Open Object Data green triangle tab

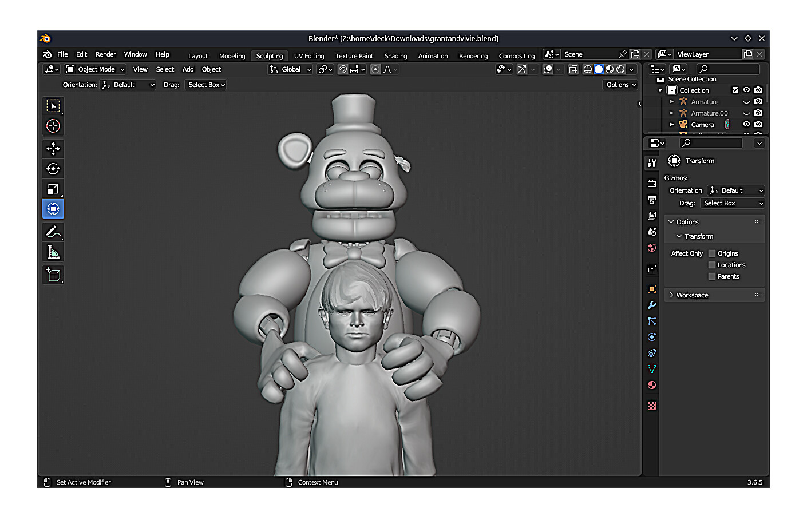(651, 369)
